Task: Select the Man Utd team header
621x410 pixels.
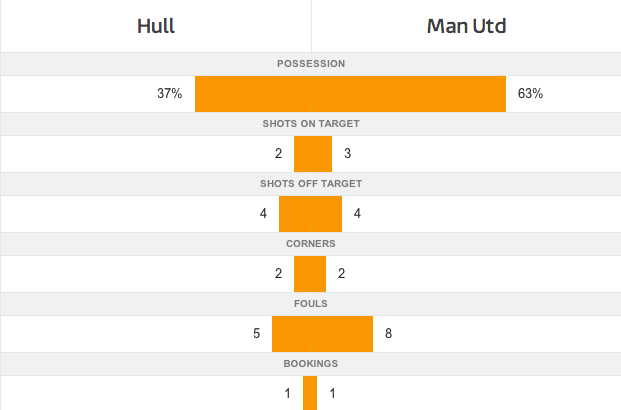Action: 466,26
